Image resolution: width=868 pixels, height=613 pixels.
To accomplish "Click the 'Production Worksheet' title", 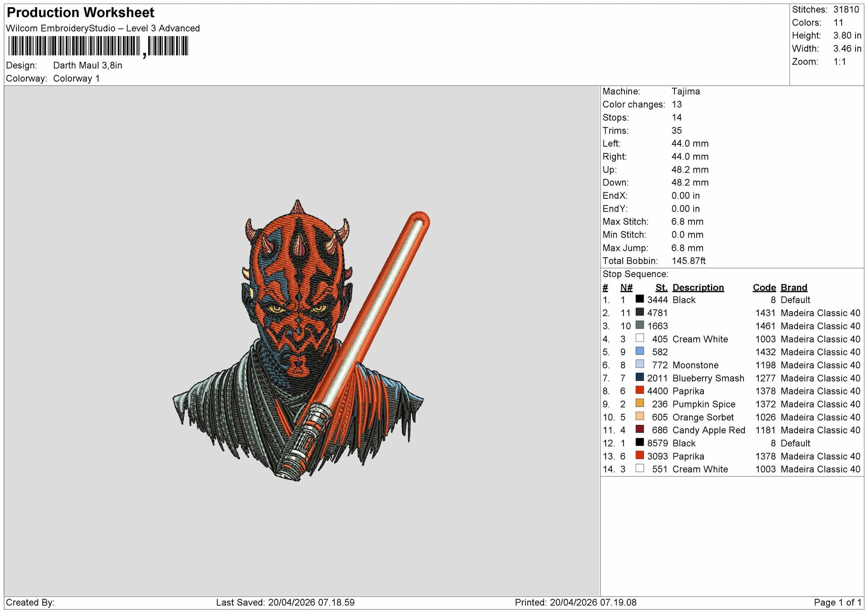I will [81, 12].
